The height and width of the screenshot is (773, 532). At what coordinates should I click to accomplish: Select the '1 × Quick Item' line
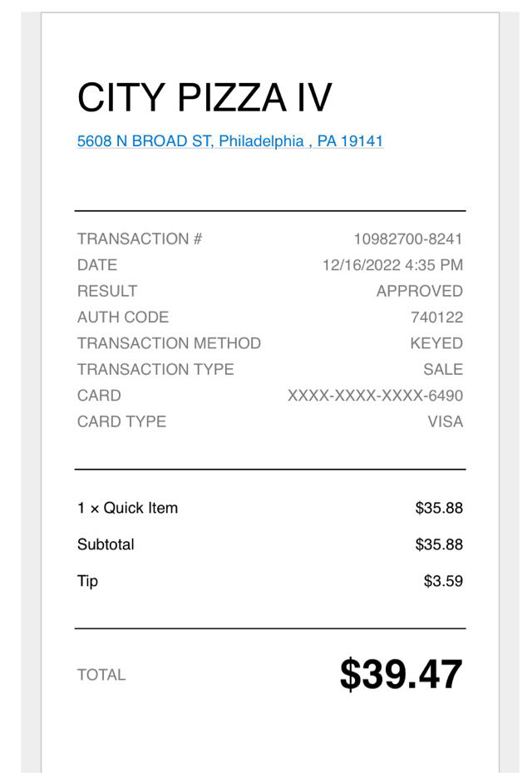(x=127, y=508)
